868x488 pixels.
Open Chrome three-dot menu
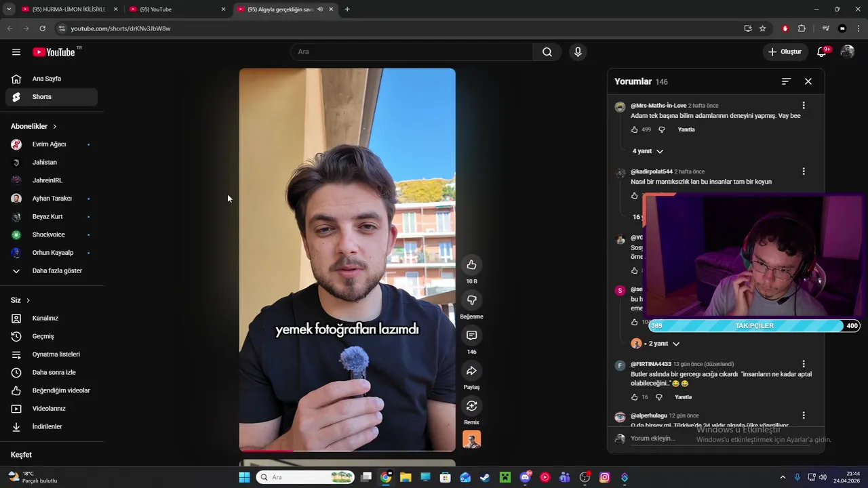[x=859, y=28]
